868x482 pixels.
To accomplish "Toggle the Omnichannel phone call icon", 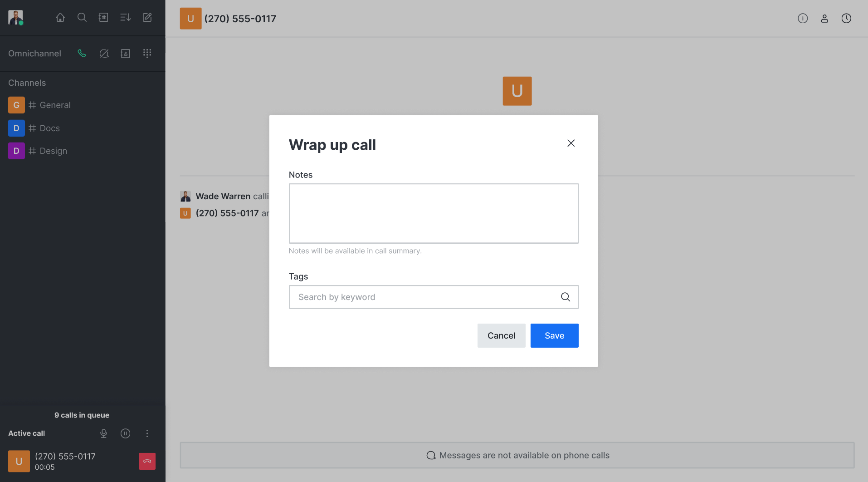I will tap(82, 54).
